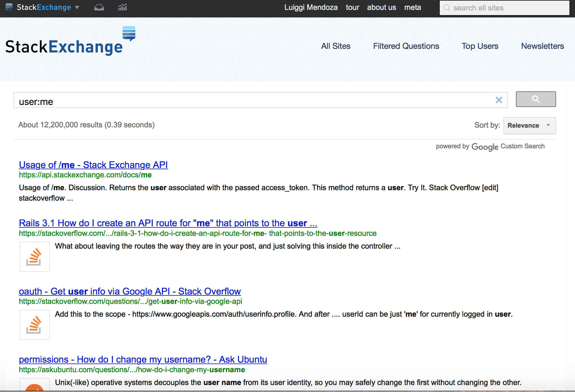This screenshot has width=575, height=392.
Task: Clear the search query with X icon
Action: 499,100
